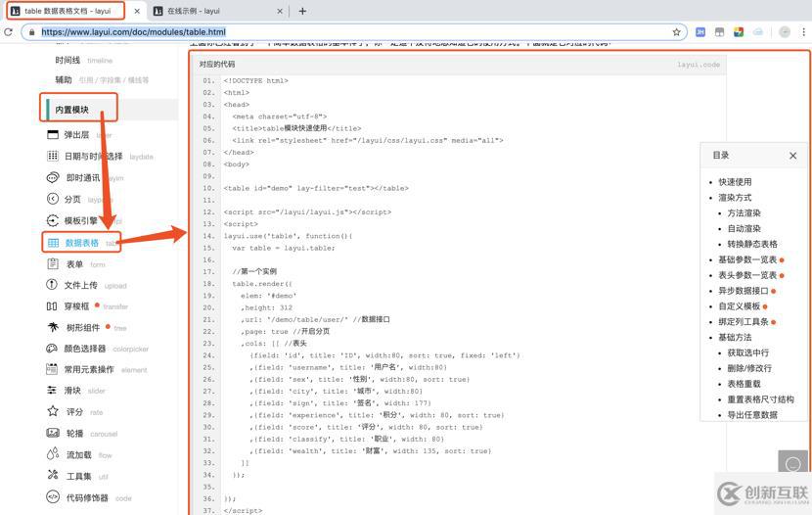
Task: Open the 数据表格 sidebar link
Action: click(82, 243)
